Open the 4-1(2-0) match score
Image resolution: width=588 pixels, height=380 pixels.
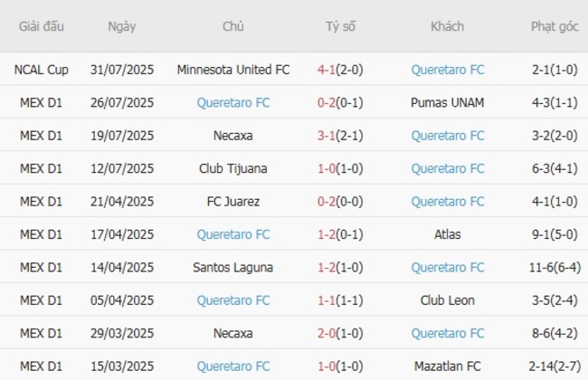(341, 70)
